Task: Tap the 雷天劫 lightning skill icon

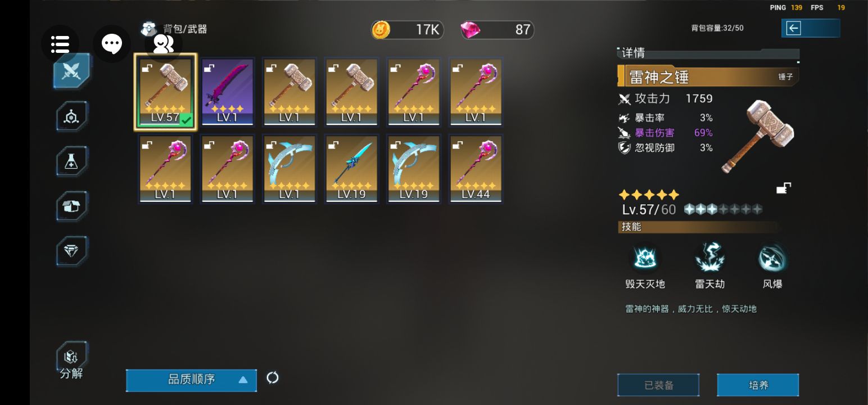Action: pos(709,259)
